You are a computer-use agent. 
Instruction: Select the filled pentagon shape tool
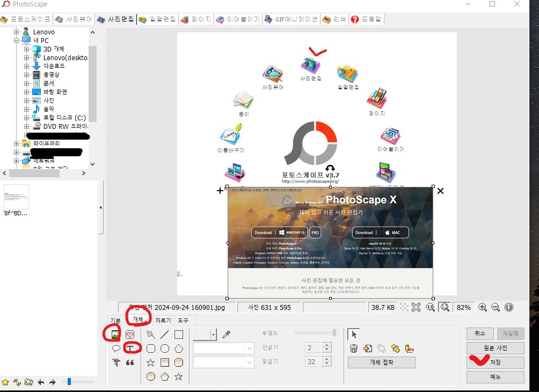pyautogui.click(x=165, y=376)
